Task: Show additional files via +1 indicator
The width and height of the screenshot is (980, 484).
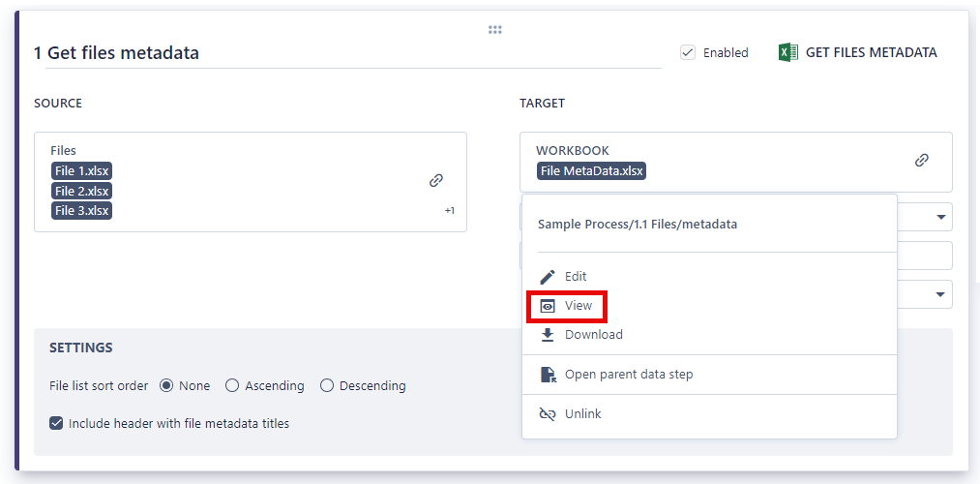Action: 450,211
